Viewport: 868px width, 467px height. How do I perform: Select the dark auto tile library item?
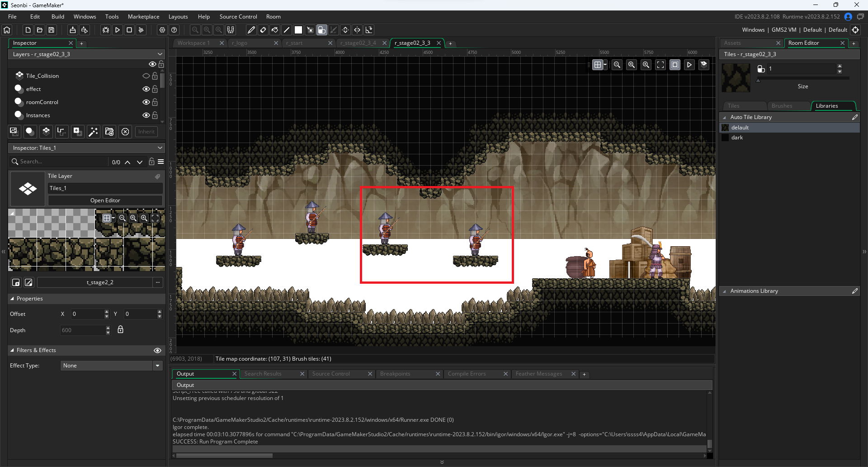point(737,138)
